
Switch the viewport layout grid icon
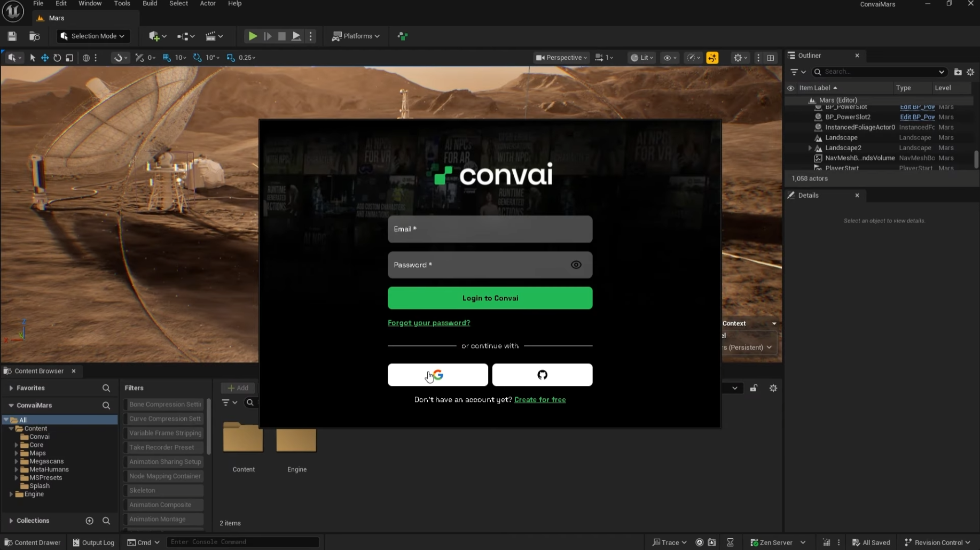[771, 58]
